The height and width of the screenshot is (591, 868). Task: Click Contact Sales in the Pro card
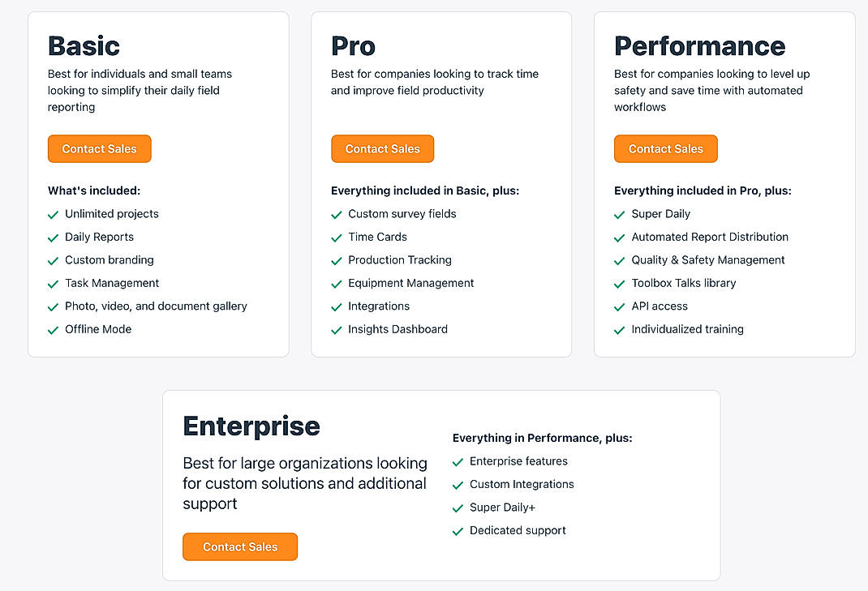382,148
